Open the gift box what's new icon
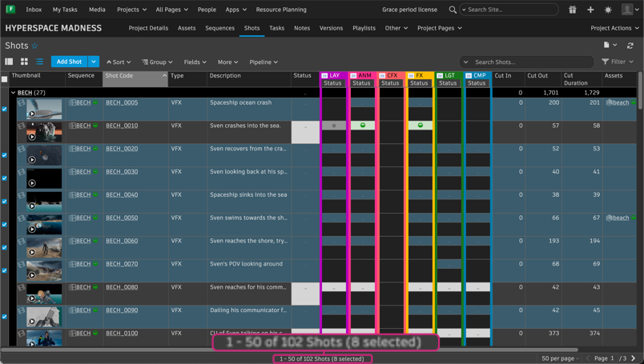644x364 pixels. (572, 10)
